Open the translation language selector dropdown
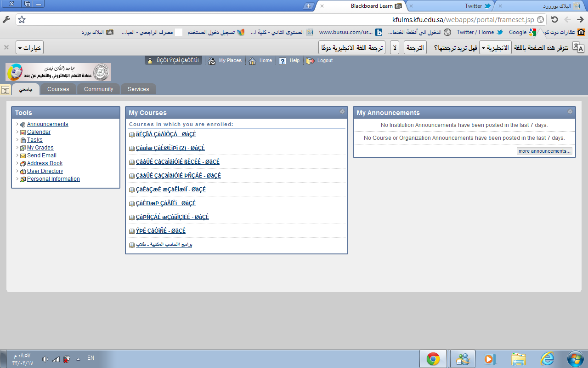Screen dimensions: 588x368 click(495, 47)
